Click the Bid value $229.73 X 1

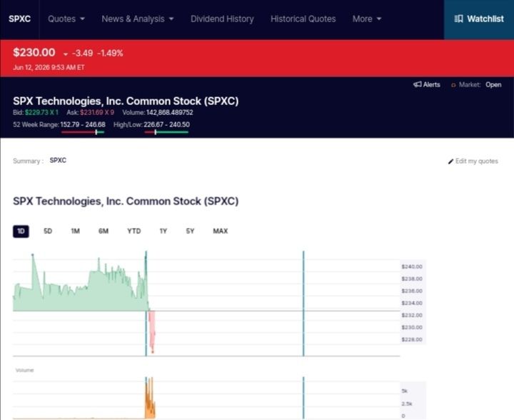pyautogui.click(x=41, y=112)
